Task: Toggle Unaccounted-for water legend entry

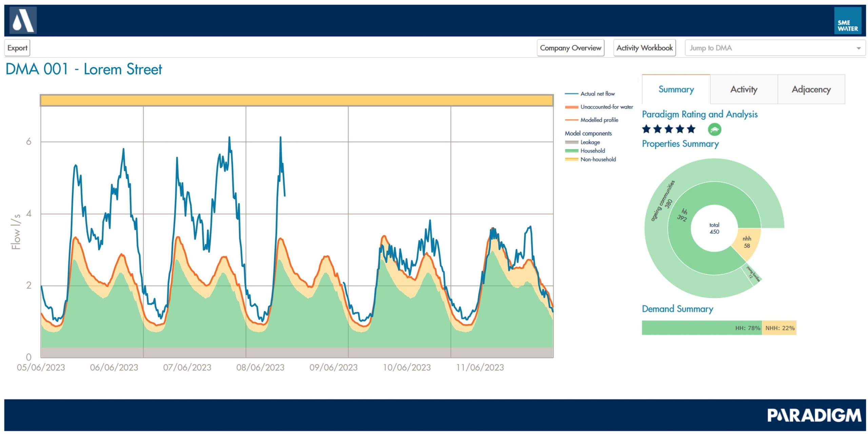Action: [606, 107]
